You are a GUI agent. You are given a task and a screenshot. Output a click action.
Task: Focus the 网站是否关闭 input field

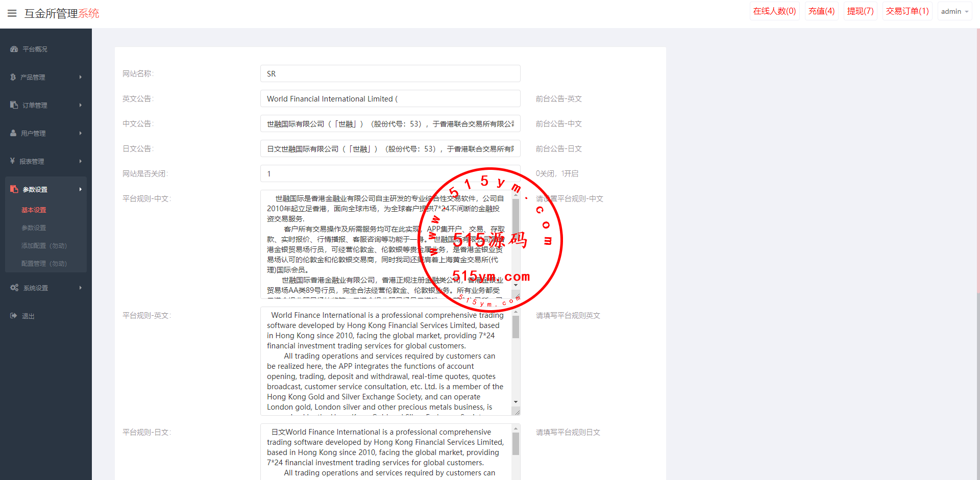click(x=390, y=173)
